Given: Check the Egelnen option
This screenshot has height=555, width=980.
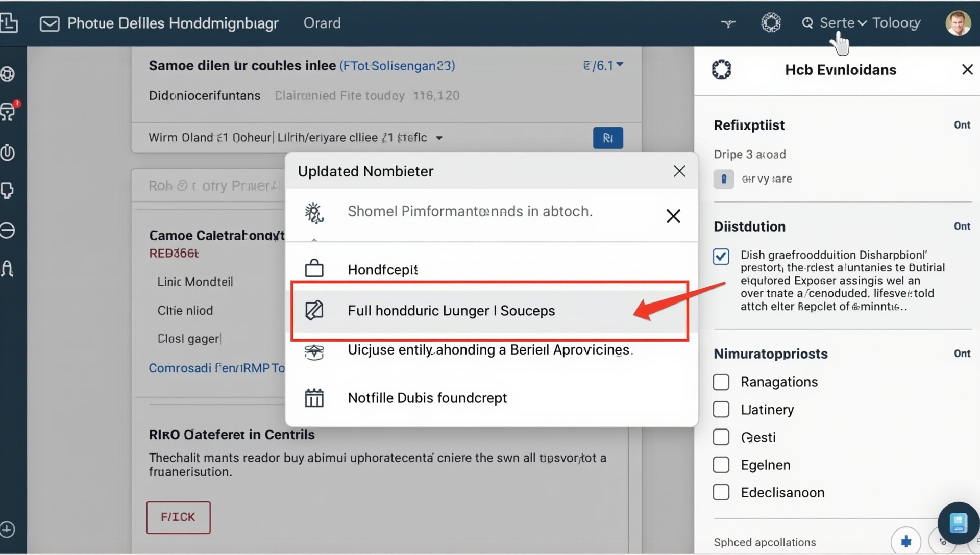Looking at the screenshot, I should [x=721, y=465].
